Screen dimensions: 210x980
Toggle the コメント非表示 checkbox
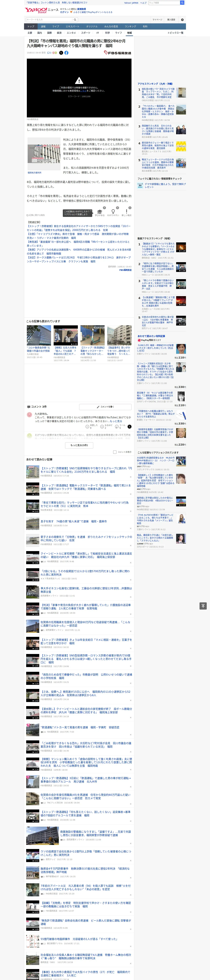[x=115, y=452]
